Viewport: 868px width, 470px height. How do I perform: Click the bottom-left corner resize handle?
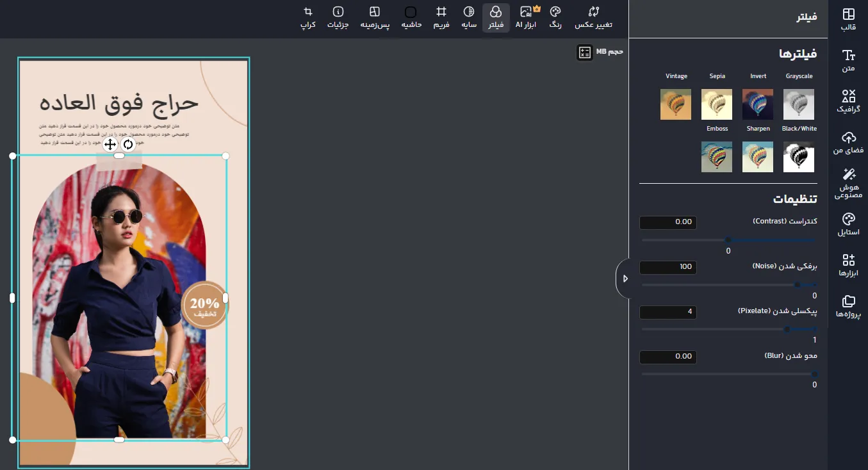click(x=12, y=440)
